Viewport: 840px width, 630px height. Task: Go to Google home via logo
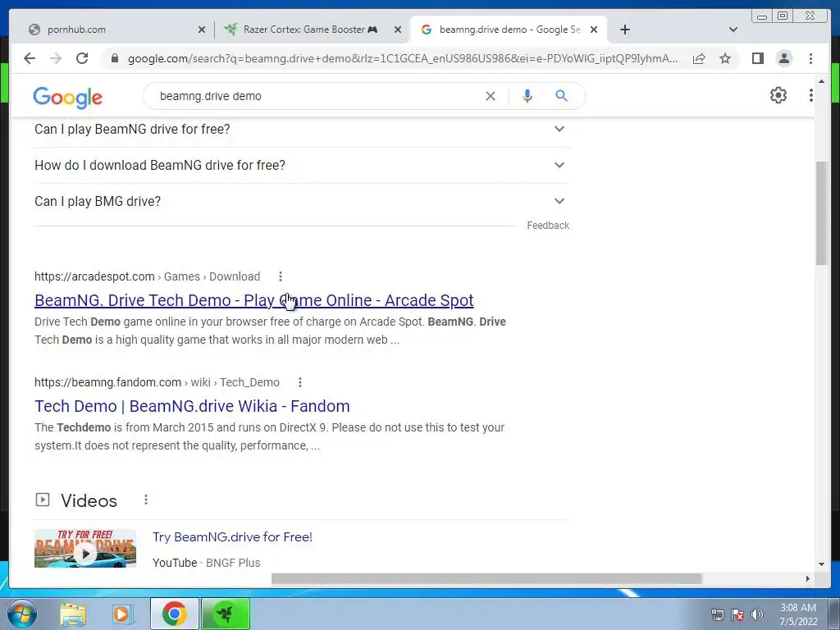(67, 97)
